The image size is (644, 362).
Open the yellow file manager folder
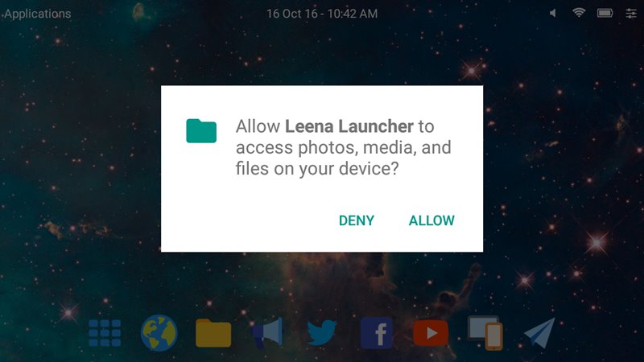(213, 333)
